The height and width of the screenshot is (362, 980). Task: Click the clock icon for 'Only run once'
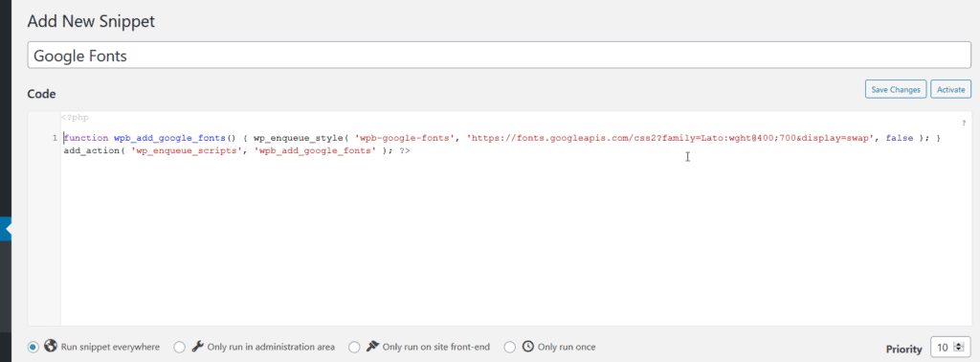[528, 346]
